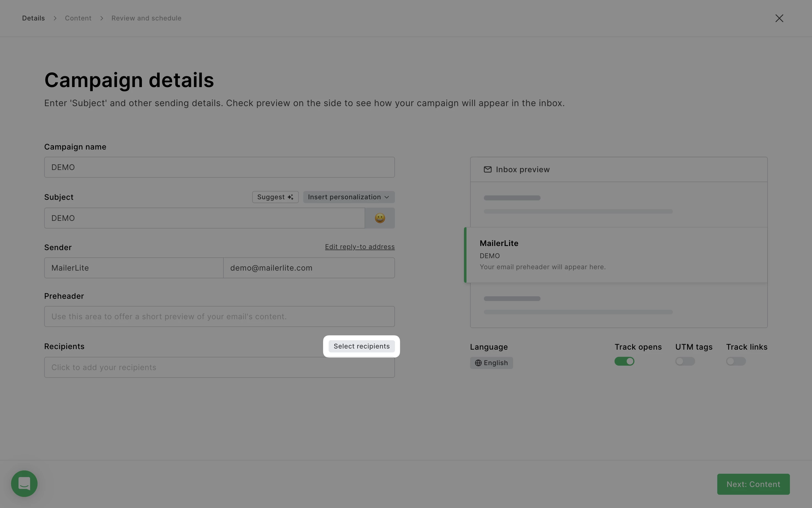Turn on the Track links switch

(735, 361)
